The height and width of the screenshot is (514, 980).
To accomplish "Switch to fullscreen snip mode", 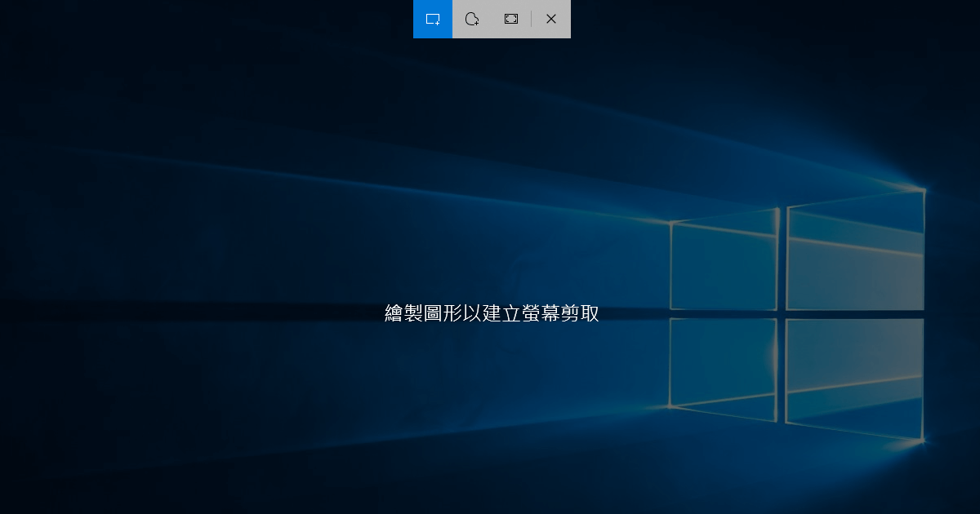I will 511,19.
